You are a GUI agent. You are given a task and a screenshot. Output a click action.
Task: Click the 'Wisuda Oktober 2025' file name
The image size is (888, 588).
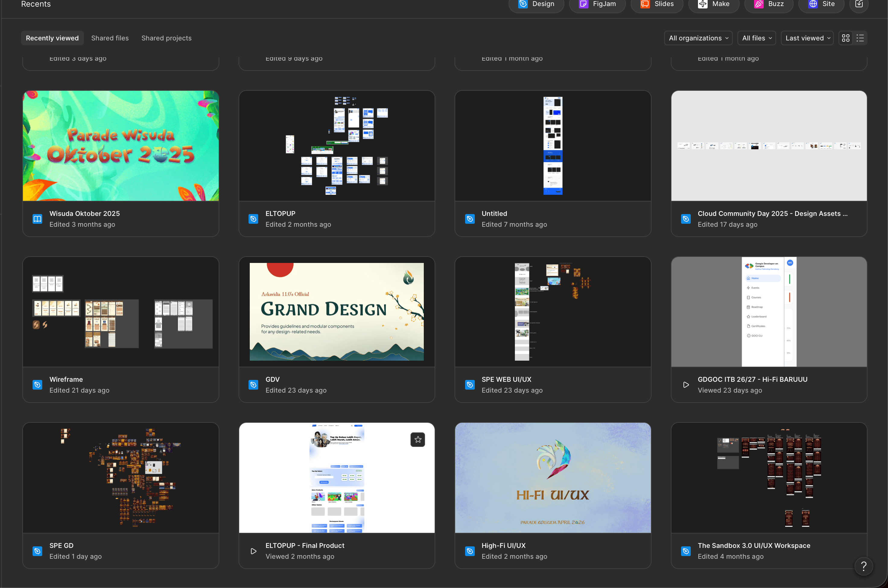(85, 213)
